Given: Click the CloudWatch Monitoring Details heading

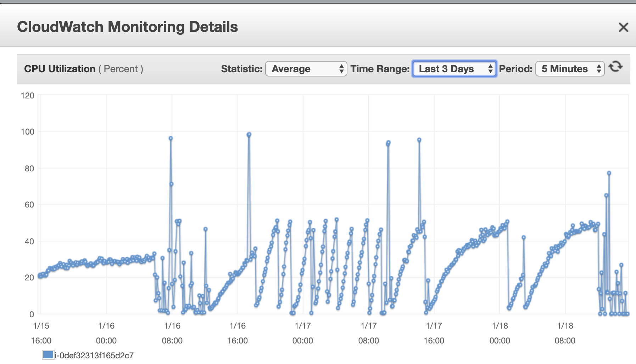Looking at the screenshot, I should (128, 27).
